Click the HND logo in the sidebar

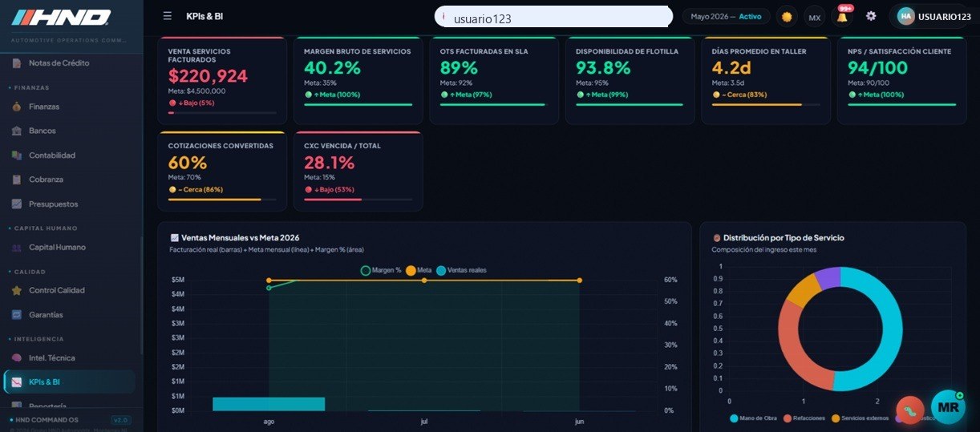point(60,18)
